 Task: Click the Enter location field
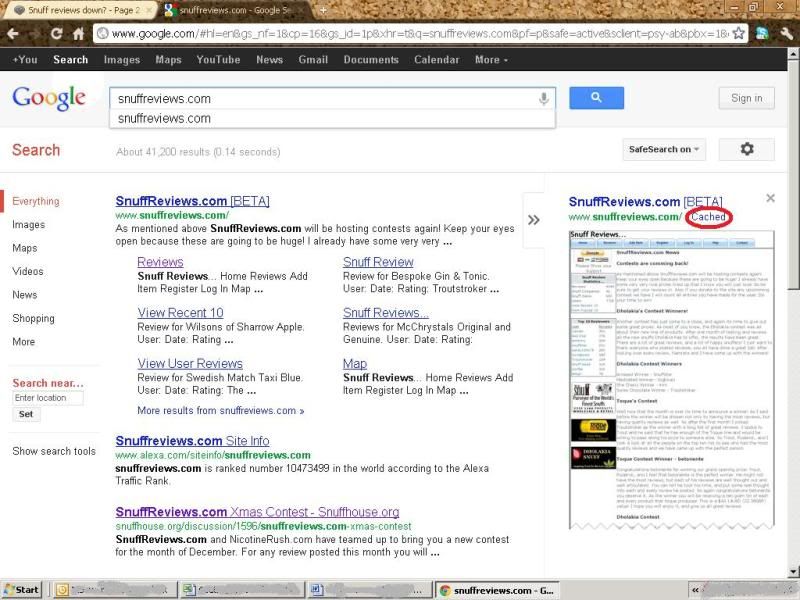point(48,398)
